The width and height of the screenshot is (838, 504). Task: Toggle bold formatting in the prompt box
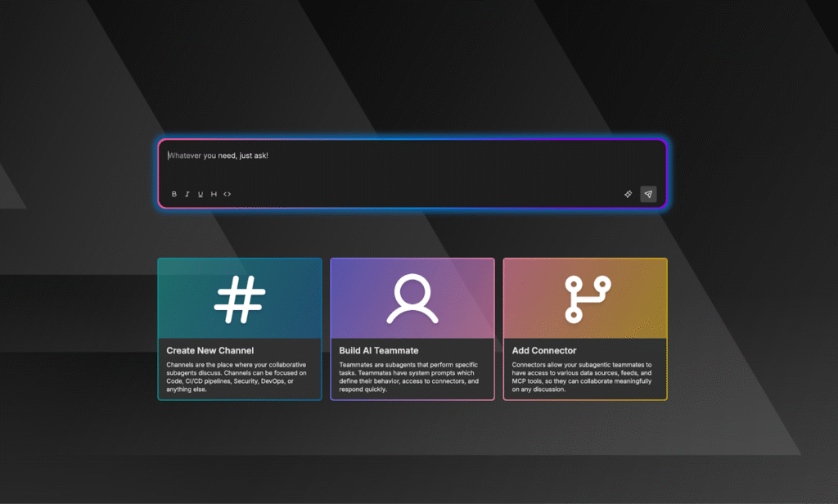click(x=174, y=194)
